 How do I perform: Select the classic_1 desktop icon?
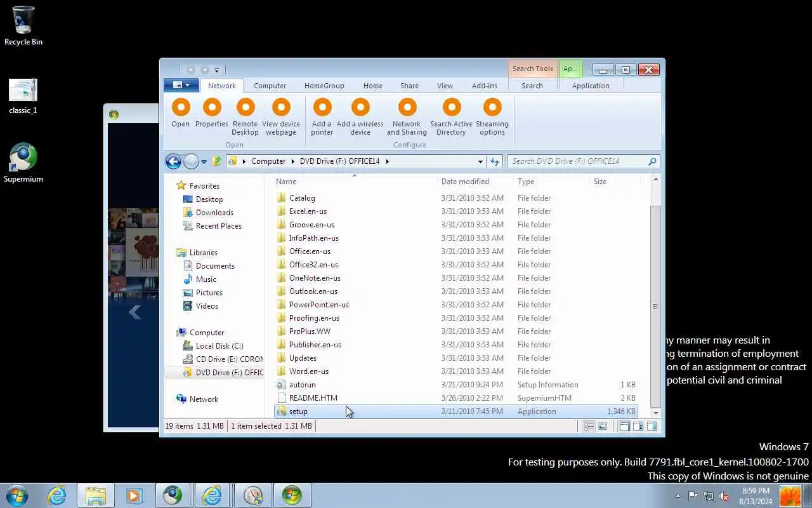[x=23, y=97]
